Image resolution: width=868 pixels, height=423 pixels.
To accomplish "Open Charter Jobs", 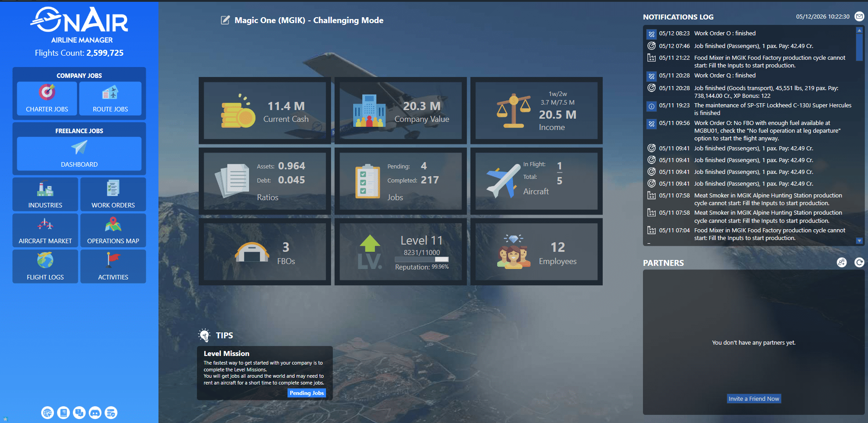I will (x=47, y=98).
